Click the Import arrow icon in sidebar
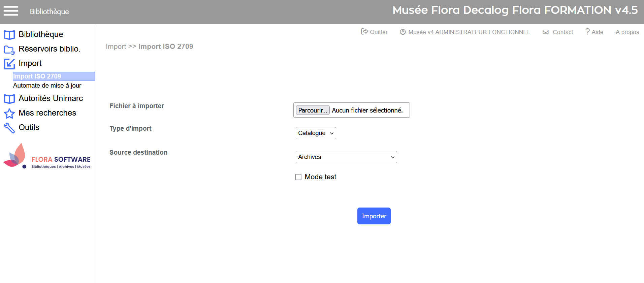The height and width of the screenshot is (283, 644). click(x=9, y=64)
